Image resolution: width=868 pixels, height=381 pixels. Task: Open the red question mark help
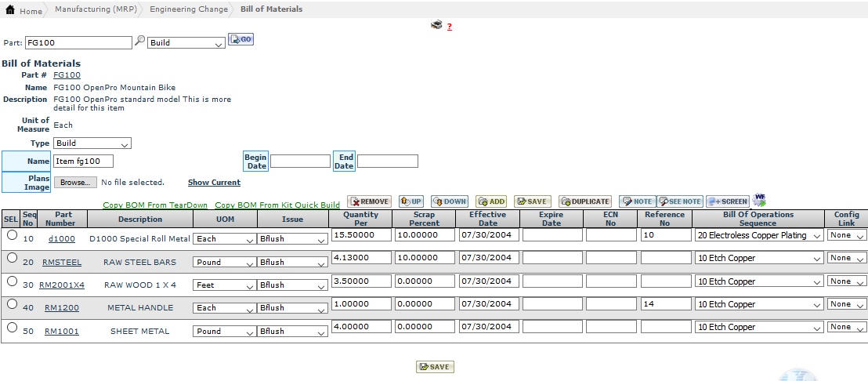click(x=450, y=27)
